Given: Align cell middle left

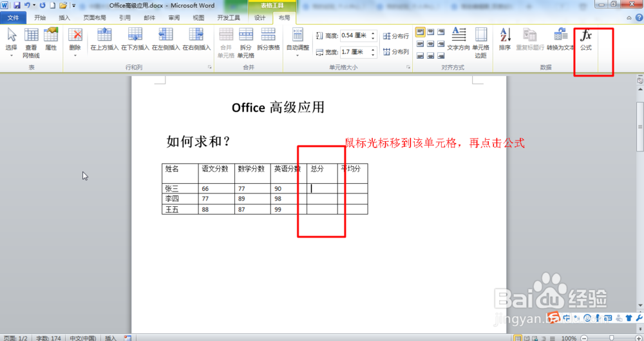Looking at the screenshot, I should tap(420, 44).
